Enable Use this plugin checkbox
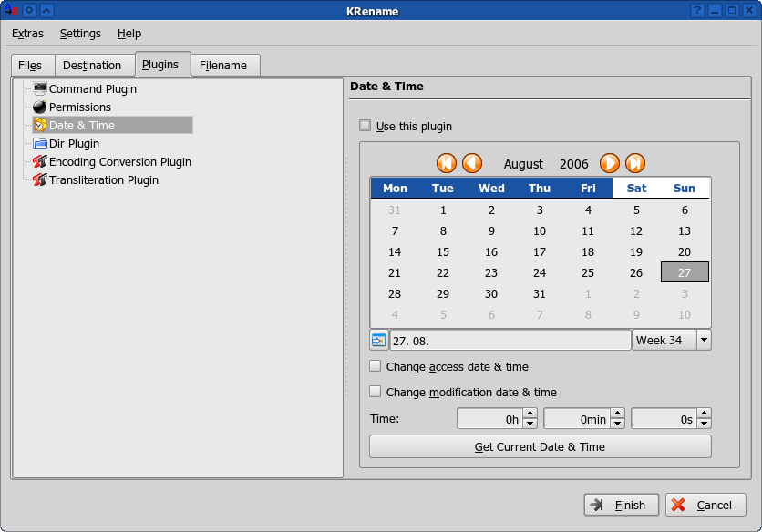 click(365, 126)
